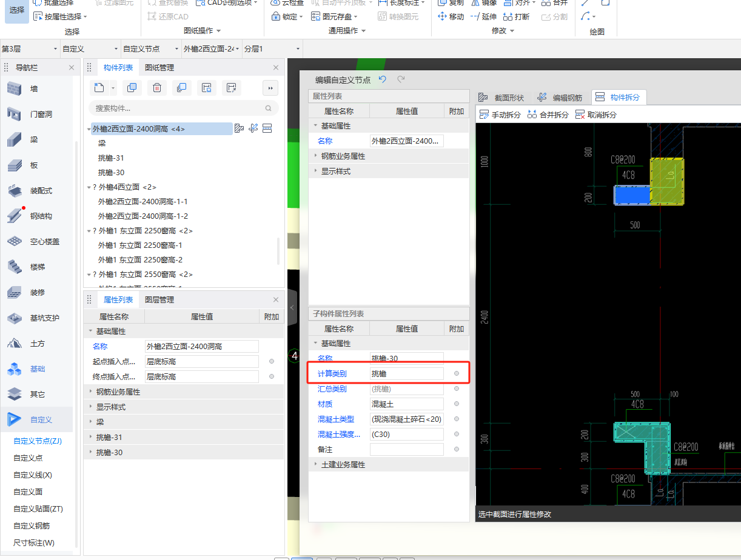Image resolution: width=741 pixels, height=560 pixels.
Task: Open the 构件拆分 tab
Action: [x=618, y=97]
